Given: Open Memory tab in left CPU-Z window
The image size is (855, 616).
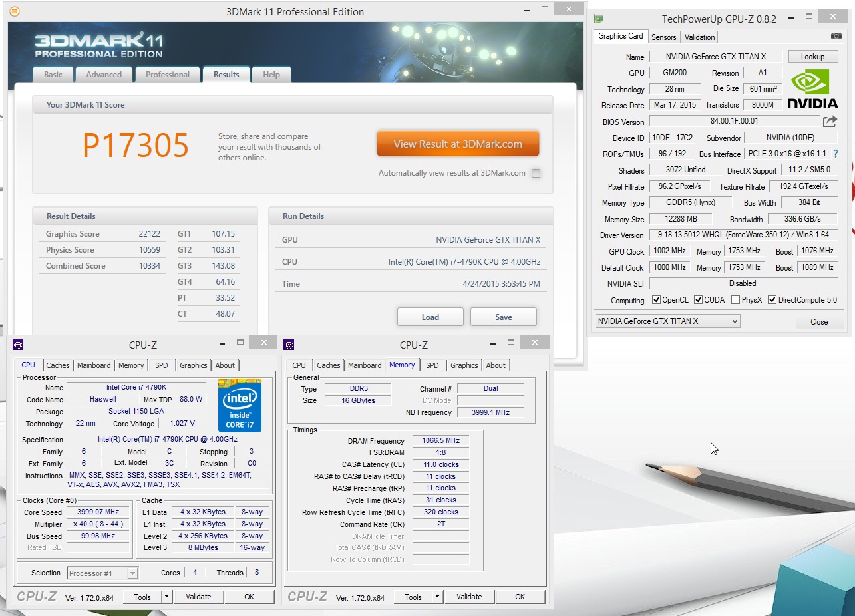Looking at the screenshot, I should (x=131, y=365).
